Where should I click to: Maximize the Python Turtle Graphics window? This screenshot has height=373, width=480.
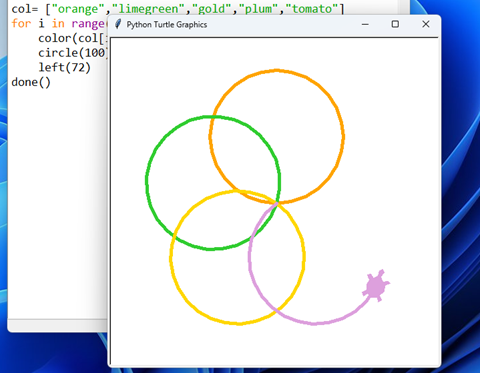click(x=395, y=24)
